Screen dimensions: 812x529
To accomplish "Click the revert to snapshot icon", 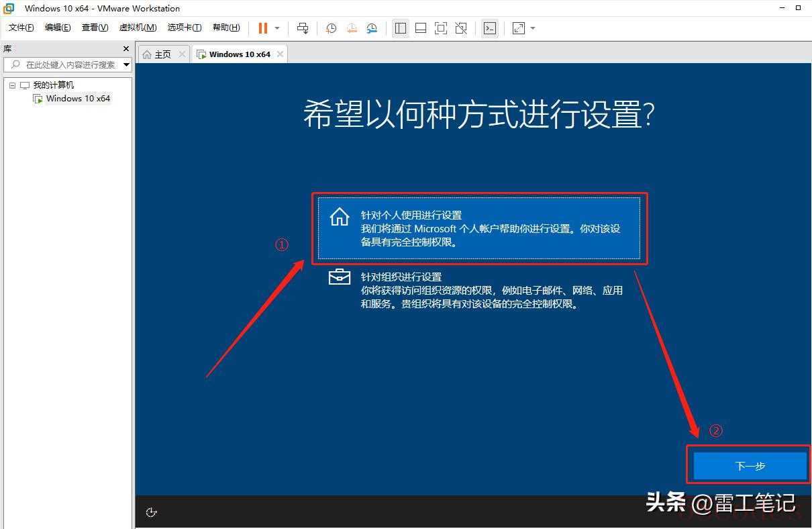I will pyautogui.click(x=352, y=28).
